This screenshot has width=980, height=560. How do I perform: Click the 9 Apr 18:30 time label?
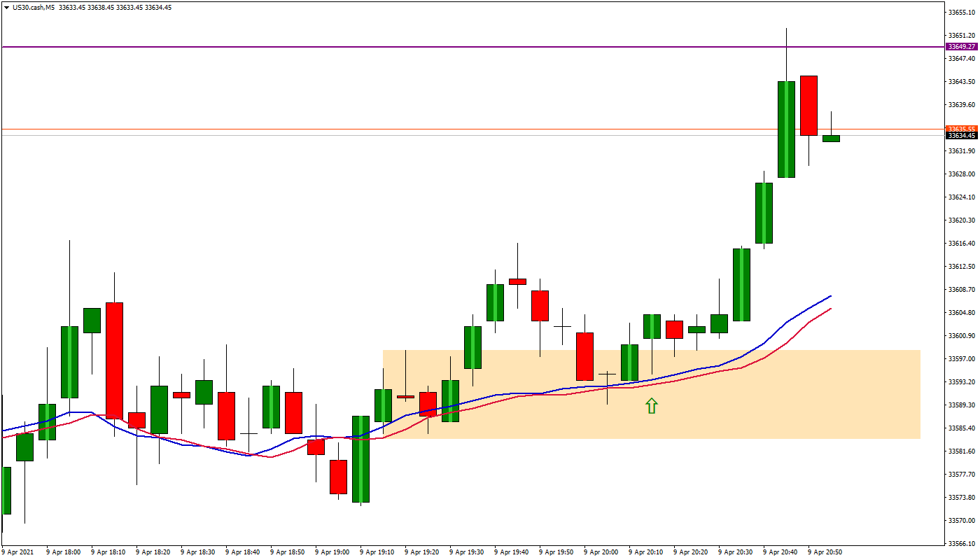(198, 552)
